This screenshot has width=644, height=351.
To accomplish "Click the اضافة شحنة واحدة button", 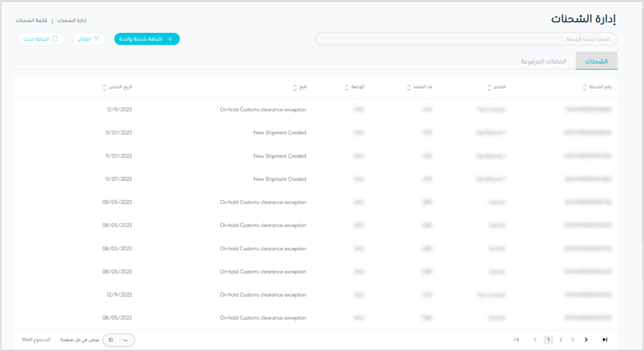I will [x=147, y=40].
